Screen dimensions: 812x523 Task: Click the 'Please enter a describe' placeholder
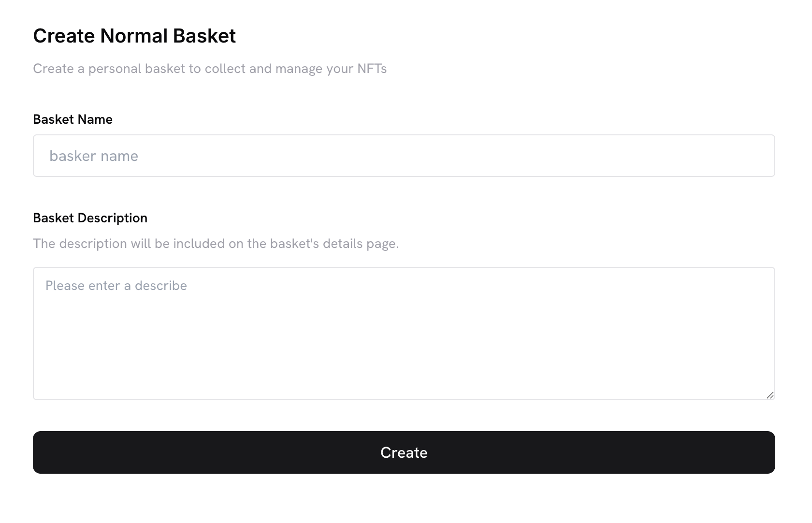coord(116,286)
